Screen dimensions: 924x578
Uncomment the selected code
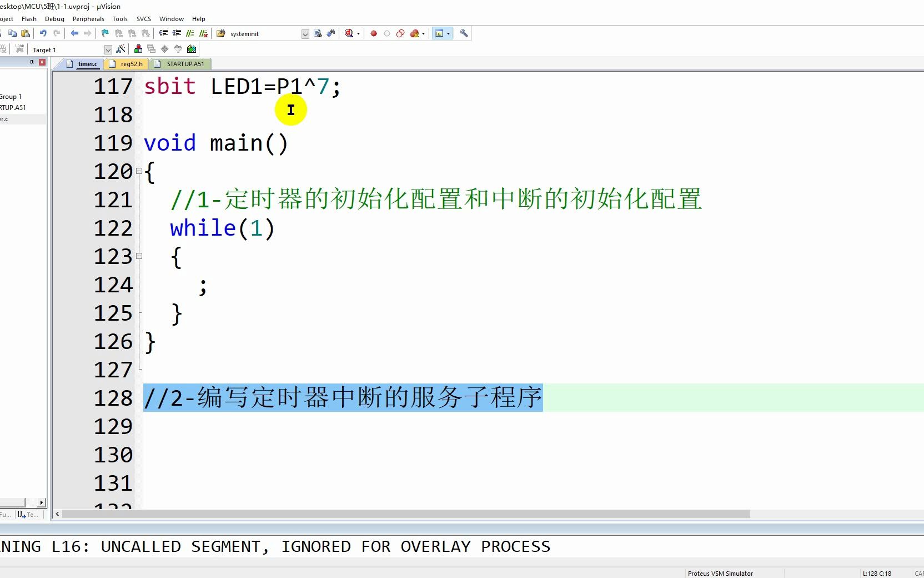coord(204,33)
